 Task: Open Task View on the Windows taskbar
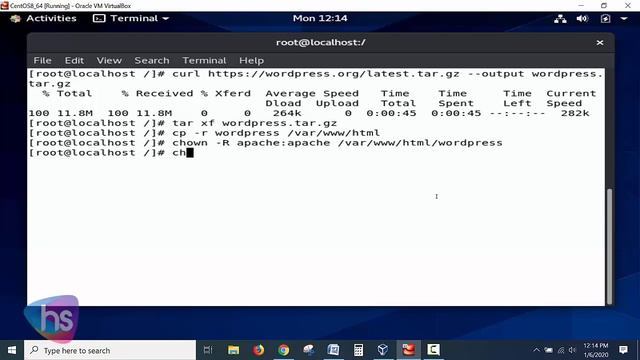tap(208, 350)
